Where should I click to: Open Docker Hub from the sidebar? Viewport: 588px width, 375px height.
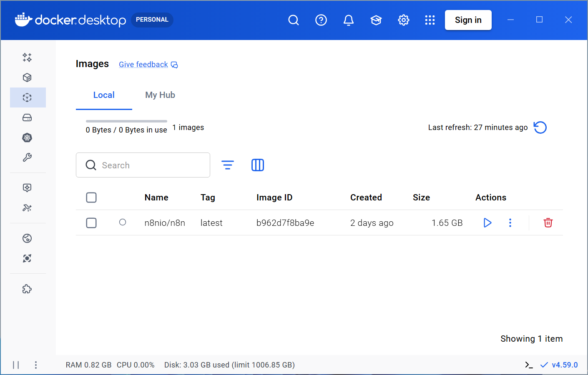(27, 238)
